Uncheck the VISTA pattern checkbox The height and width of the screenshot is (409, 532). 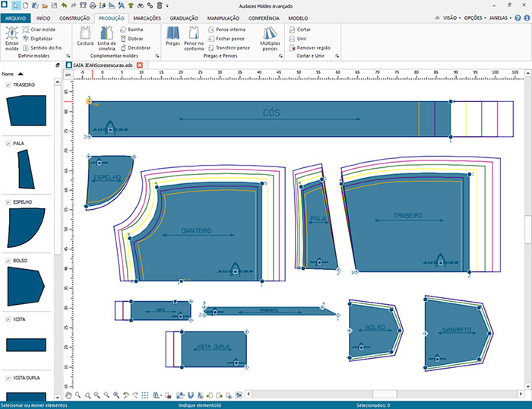pyautogui.click(x=8, y=319)
